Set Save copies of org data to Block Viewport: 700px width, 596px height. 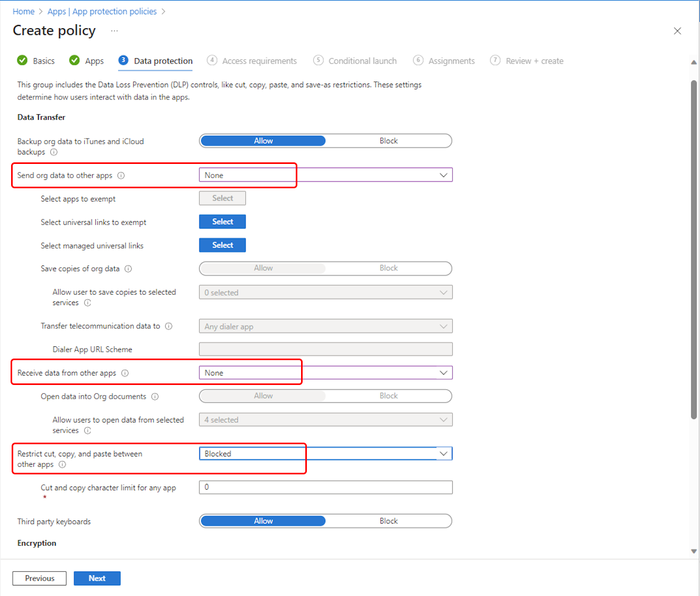(388, 268)
